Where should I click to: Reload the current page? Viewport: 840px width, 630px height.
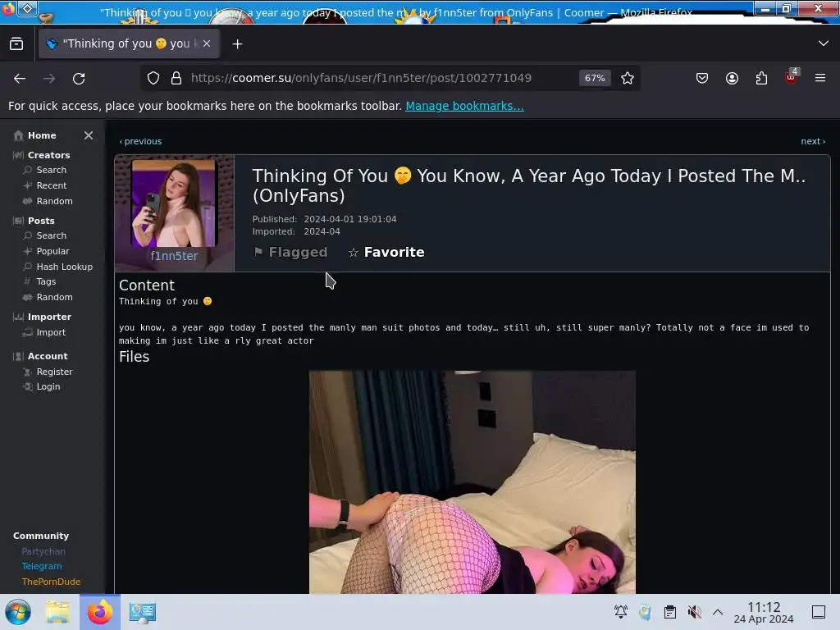[x=79, y=78]
